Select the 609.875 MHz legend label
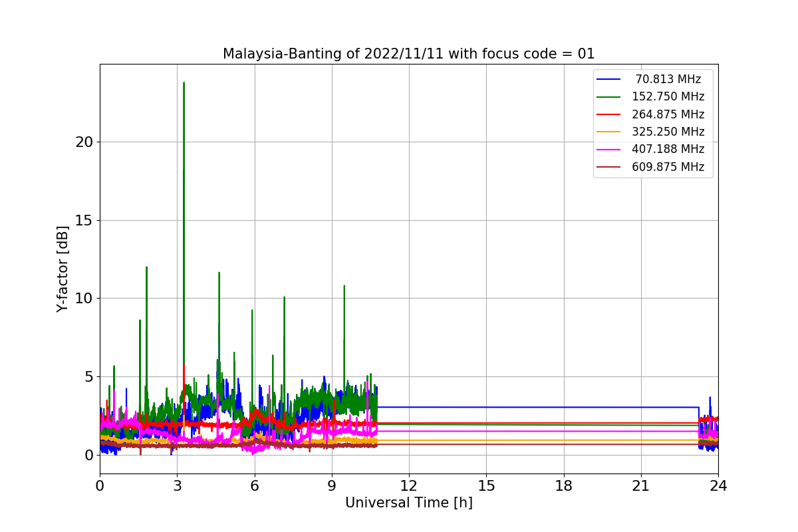This screenshot has height=532, width=798. (x=668, y=167)
